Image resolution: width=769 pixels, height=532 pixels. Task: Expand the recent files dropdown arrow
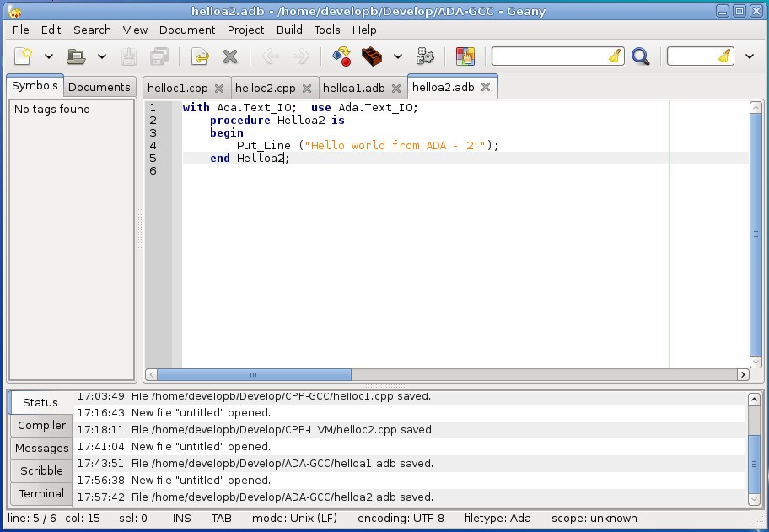coord(102,56)
